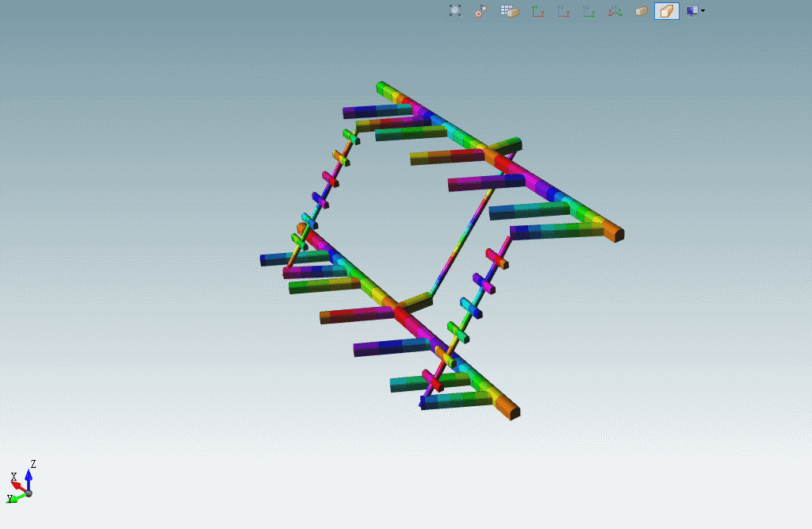The width and height of the screenshot is (812, 529).
Task: Toggle the solid block display mode
Action: point(642,11)
